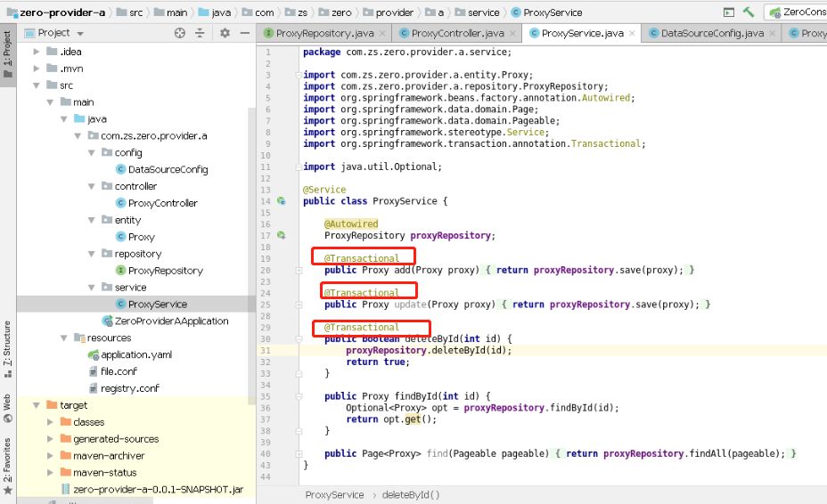Select application.yaml in the project tree
The image size is (827, 504).
click(136, 354)
